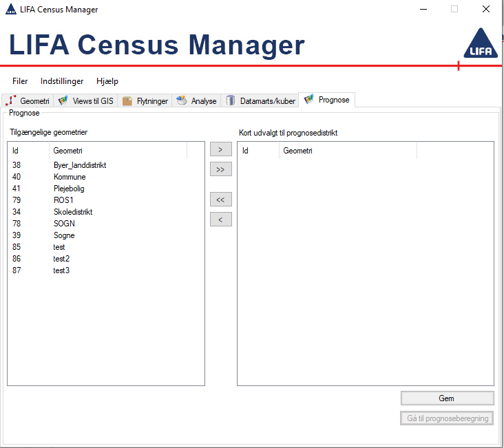Switch to the Views til GIS tab
Image resolution: width=504 pixels, height=448 pixels.
click(x=85, y=100)
